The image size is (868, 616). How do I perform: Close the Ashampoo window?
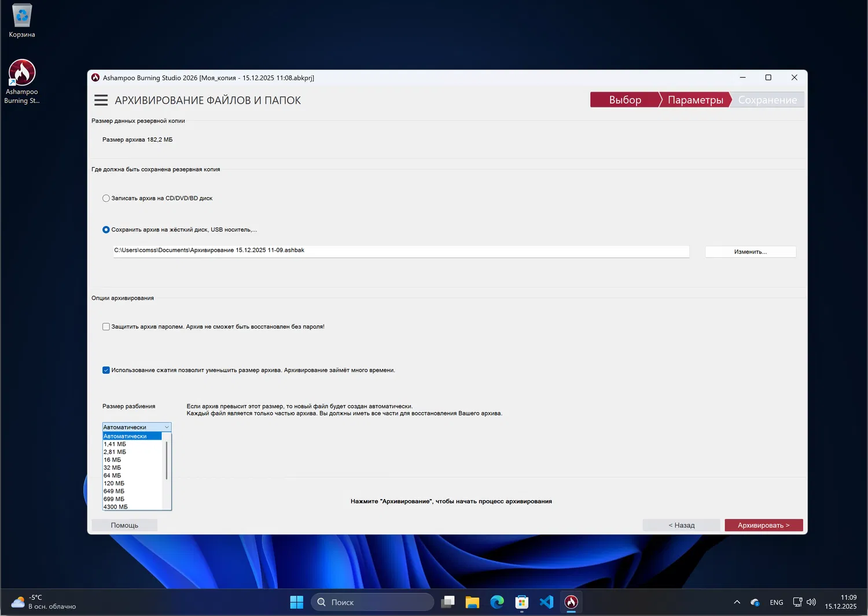coord(795,78)
